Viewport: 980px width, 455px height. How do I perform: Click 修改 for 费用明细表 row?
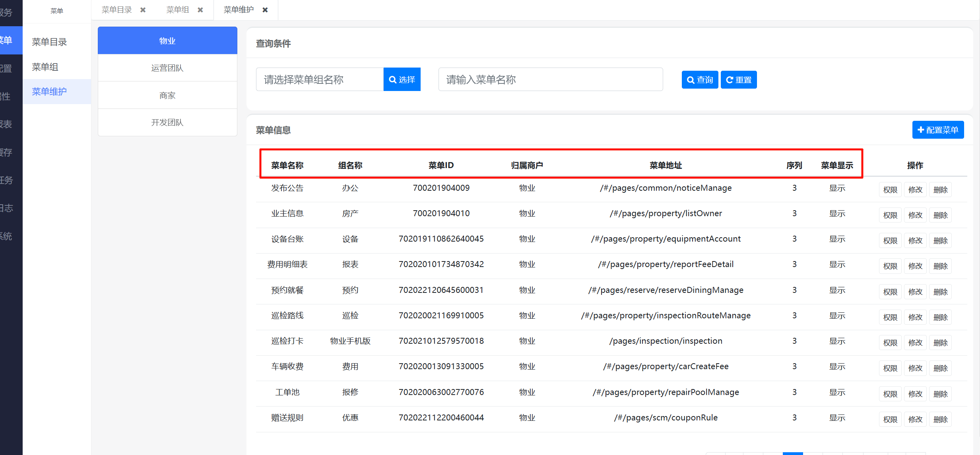[915, 266]
